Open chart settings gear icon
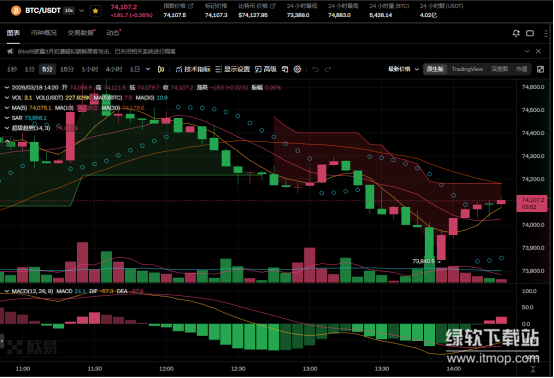This screenshot has height=378, width=554. (x=297, y=69)
